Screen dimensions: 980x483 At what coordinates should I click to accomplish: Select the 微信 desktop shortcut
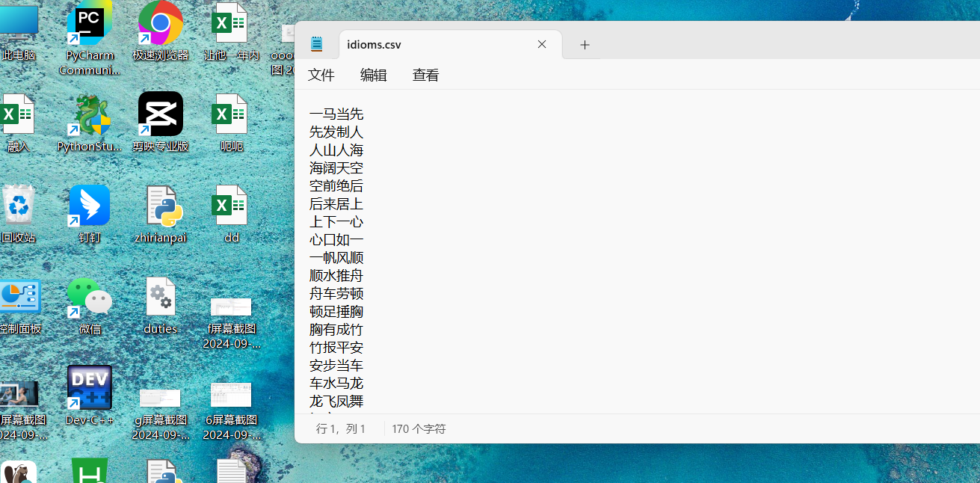[89, 306]
